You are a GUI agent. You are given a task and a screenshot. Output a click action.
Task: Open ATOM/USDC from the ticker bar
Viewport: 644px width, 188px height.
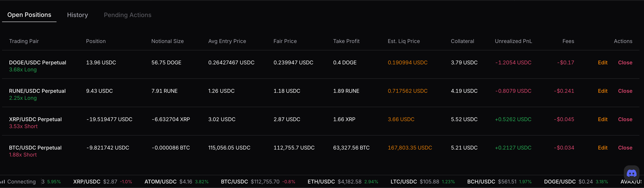pos(160,181)
